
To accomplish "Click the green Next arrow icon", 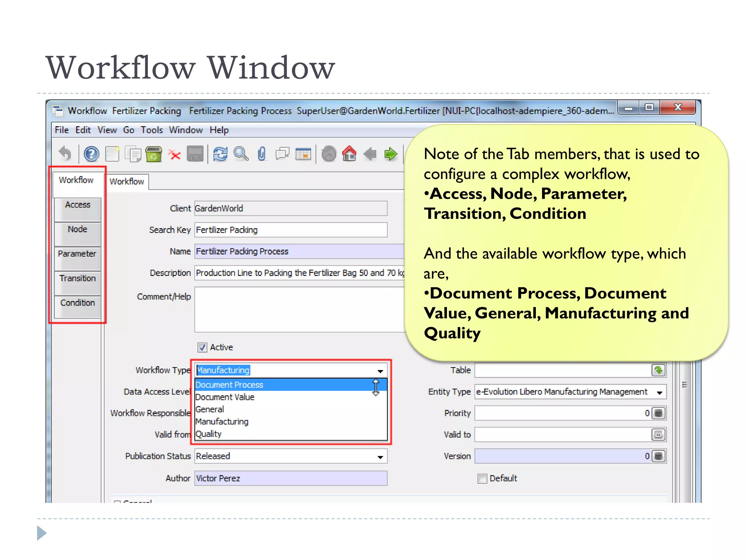I will point(391,154).
